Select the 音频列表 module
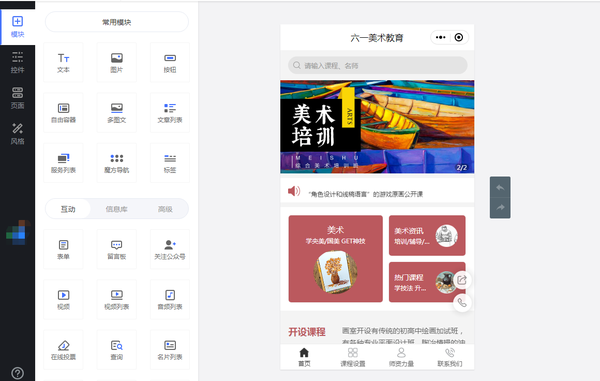Screen dimensions: 600x381 pyautogui.click(x=170, y=300)
